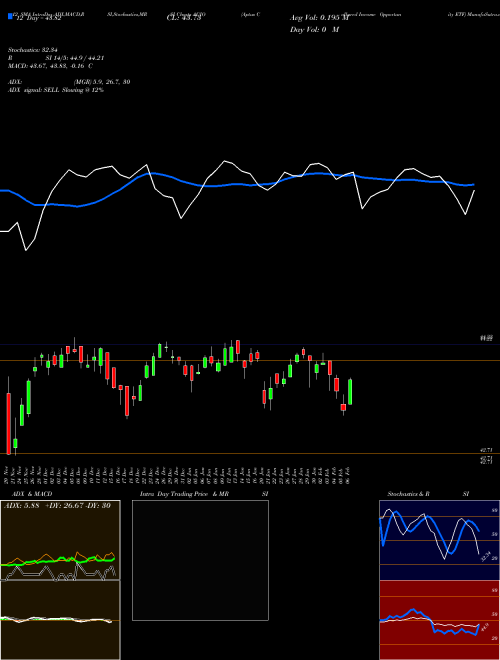Screen dimensions: 500x660
Task: Click the last green candlestick on the chart
Action: pos(350,391)
